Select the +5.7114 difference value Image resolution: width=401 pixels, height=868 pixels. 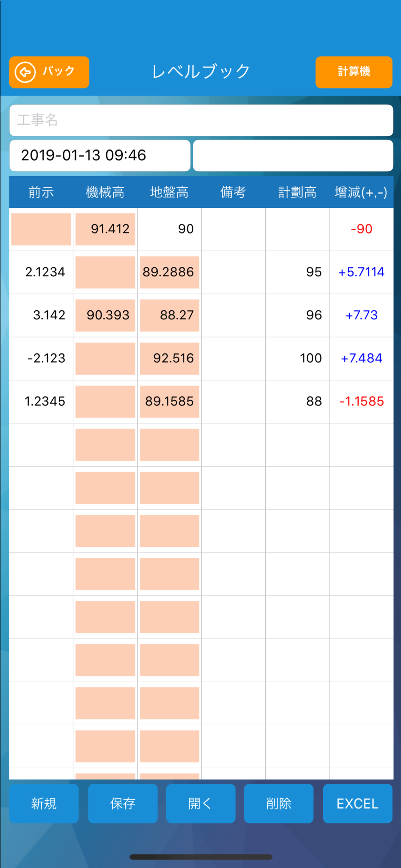click(x=361, y=272)
